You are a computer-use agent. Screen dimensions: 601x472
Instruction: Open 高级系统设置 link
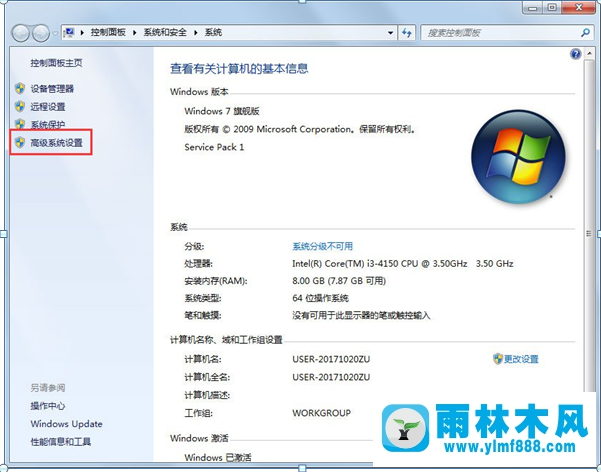pyautogui.click(x=57, y=143)
